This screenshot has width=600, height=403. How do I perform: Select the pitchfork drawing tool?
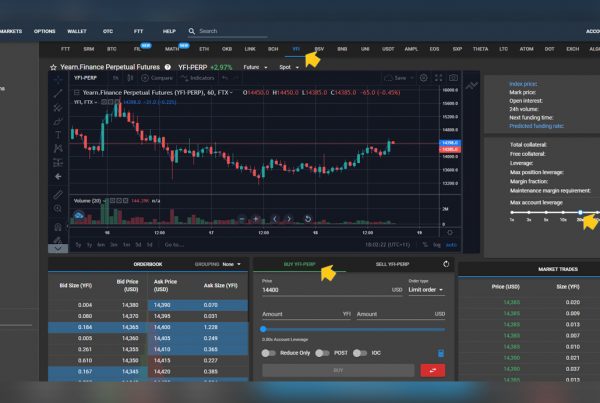pos(58,108)
